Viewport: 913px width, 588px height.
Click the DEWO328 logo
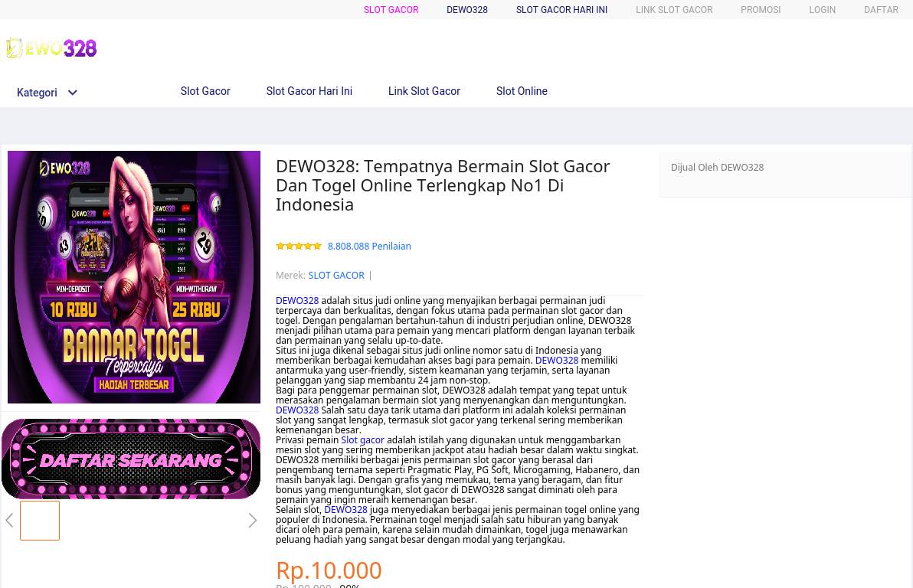[x=51, y=48]
